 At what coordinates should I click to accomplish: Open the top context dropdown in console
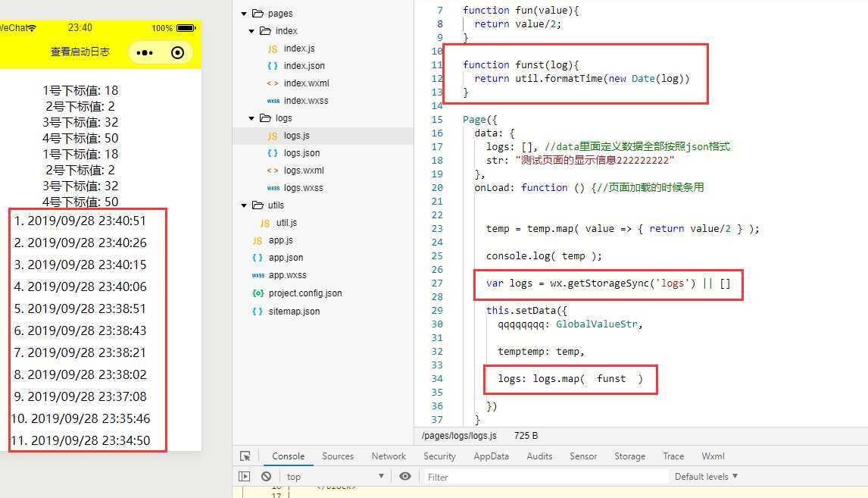(x=335, y=476)
